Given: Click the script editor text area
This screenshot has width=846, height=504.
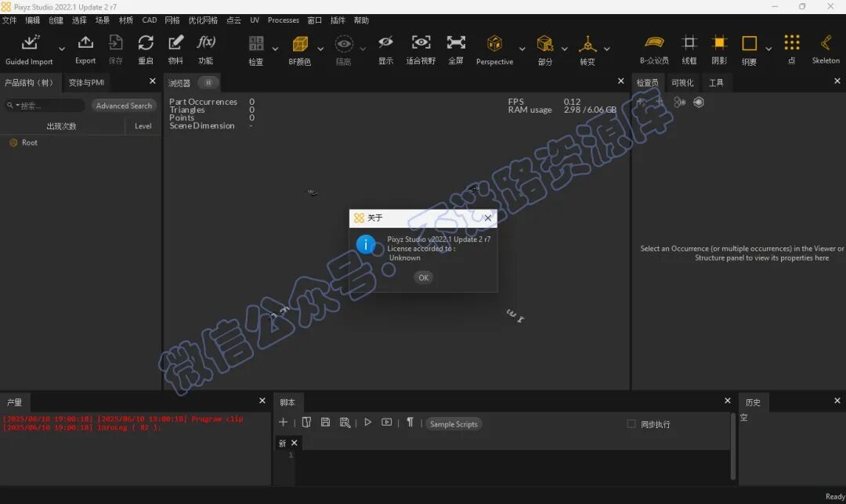Looking at the screenshot, I should click(x=512, y=468).
